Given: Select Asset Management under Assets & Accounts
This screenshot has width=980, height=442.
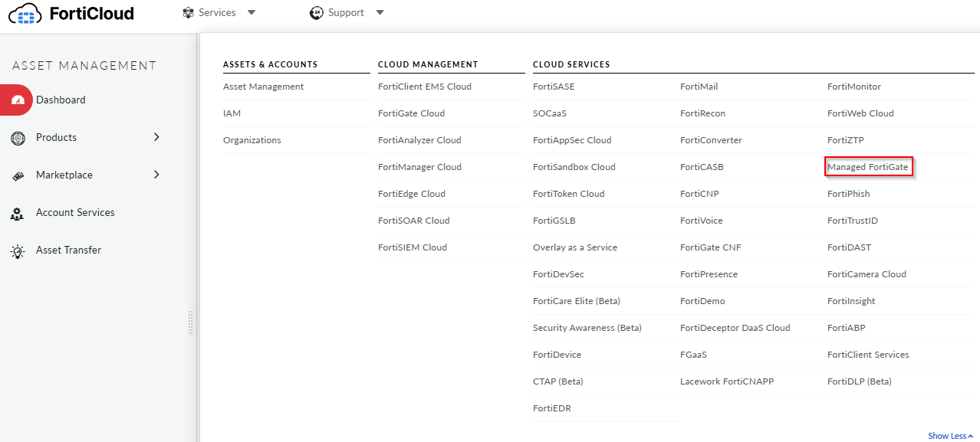Looking at the screenshot, I should 263,87.
